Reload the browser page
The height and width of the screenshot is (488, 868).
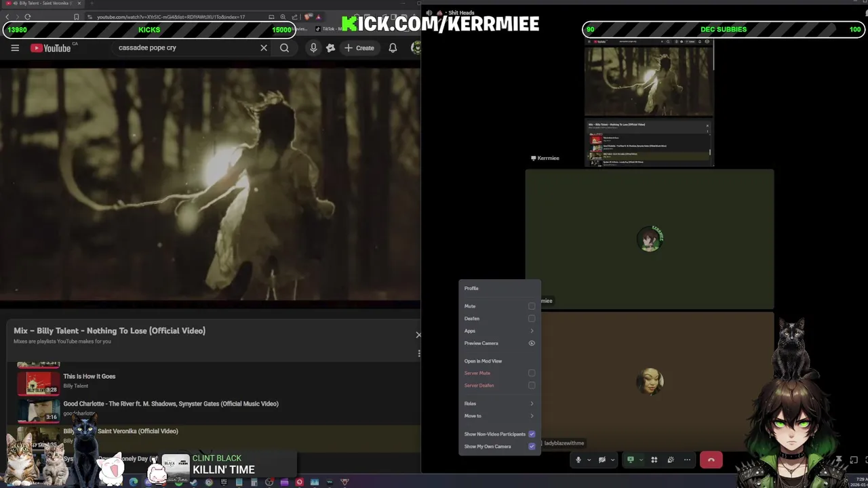tap(27, 17)
